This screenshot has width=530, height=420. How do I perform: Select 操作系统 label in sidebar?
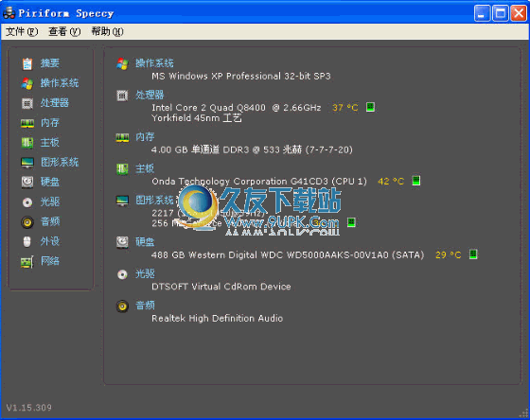point(60,83)
